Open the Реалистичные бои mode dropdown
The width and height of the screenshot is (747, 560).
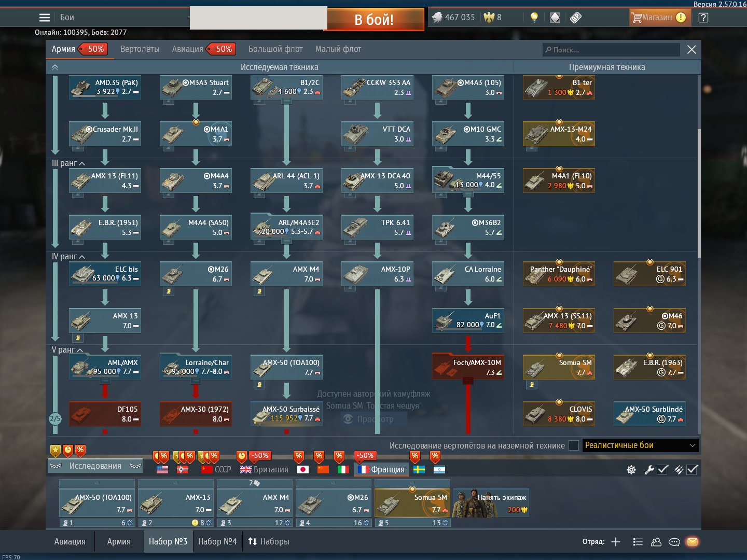[641, 445]
